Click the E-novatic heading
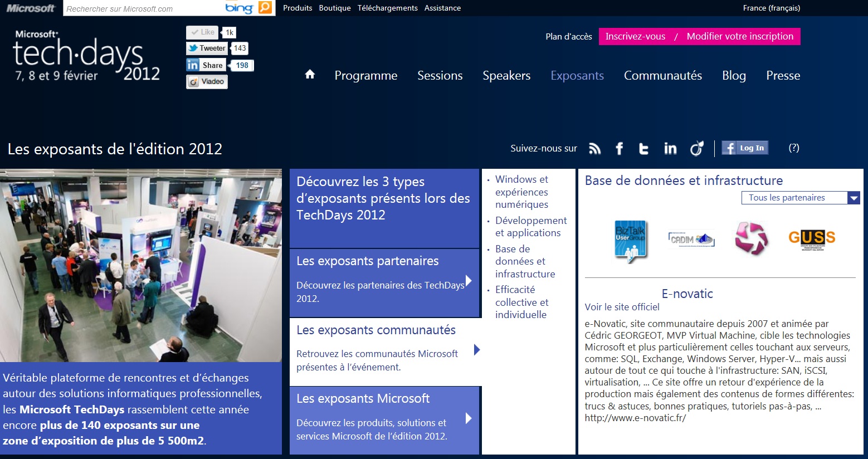 tap(687, 294)
